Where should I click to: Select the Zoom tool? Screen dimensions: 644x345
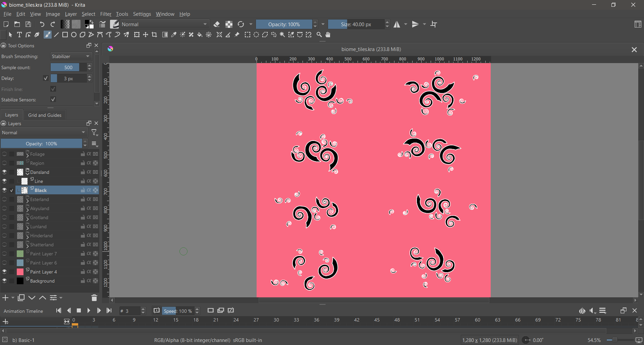[x=319, y=35]
